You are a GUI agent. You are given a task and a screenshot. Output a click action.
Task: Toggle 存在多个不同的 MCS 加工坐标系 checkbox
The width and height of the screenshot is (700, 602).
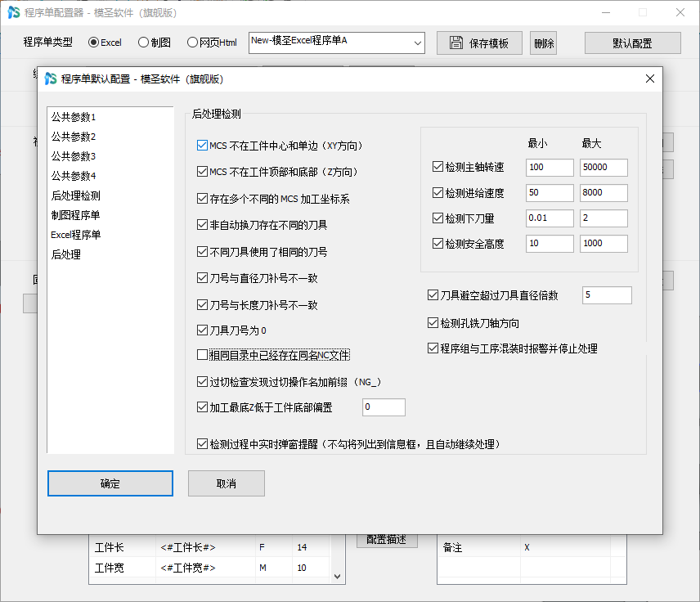tap(202, 199)
